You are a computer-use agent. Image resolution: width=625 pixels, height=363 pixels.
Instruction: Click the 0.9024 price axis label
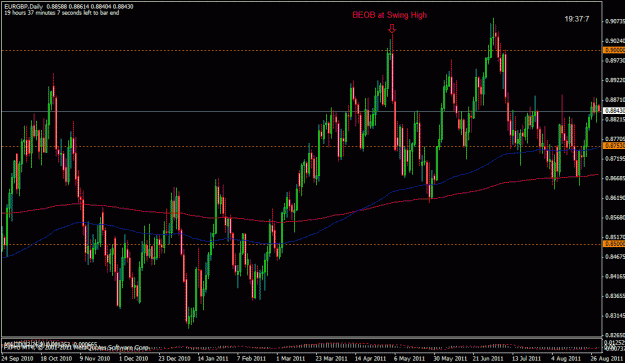coord(614,41)
